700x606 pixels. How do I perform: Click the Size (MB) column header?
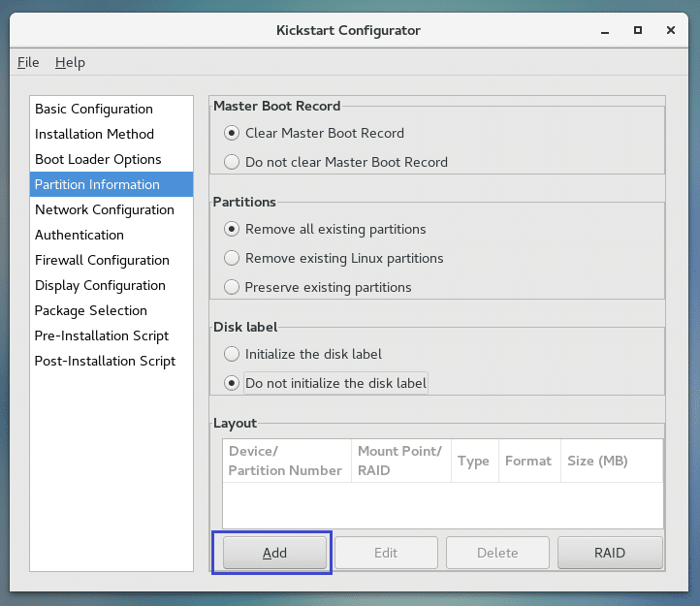(597, 461)
